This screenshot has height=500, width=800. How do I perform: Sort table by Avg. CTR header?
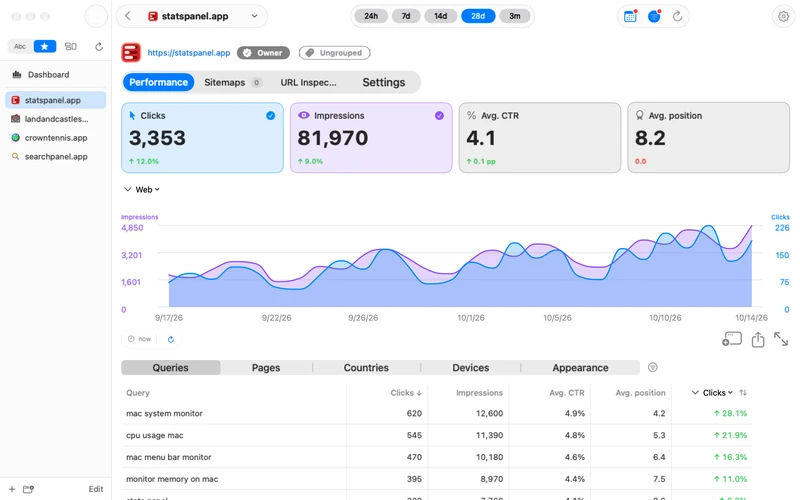pyautogui.click(x=566, y=392)
